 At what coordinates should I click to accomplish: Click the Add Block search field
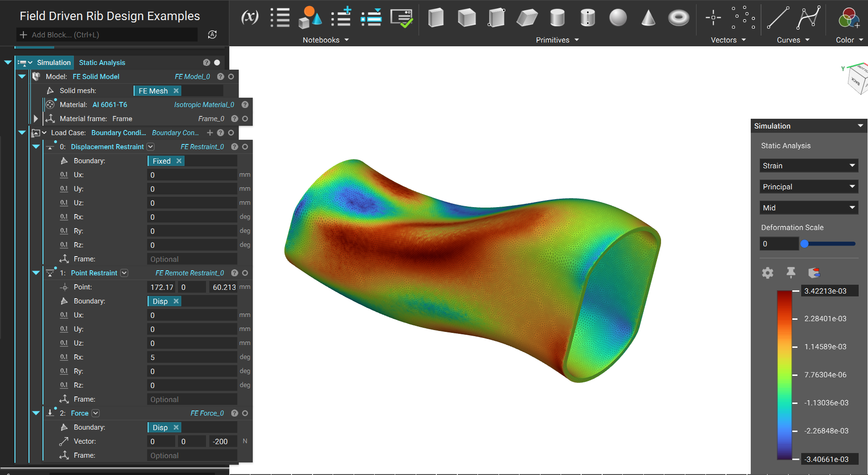[x=107, y=35]
